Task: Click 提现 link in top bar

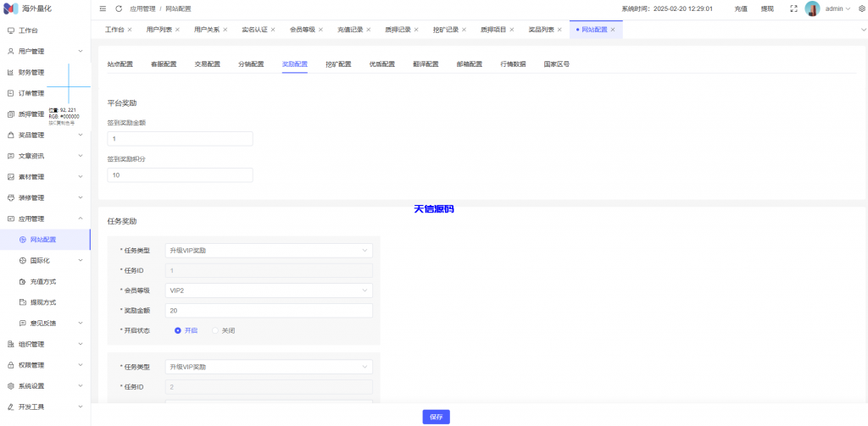Action: (767, 8)
